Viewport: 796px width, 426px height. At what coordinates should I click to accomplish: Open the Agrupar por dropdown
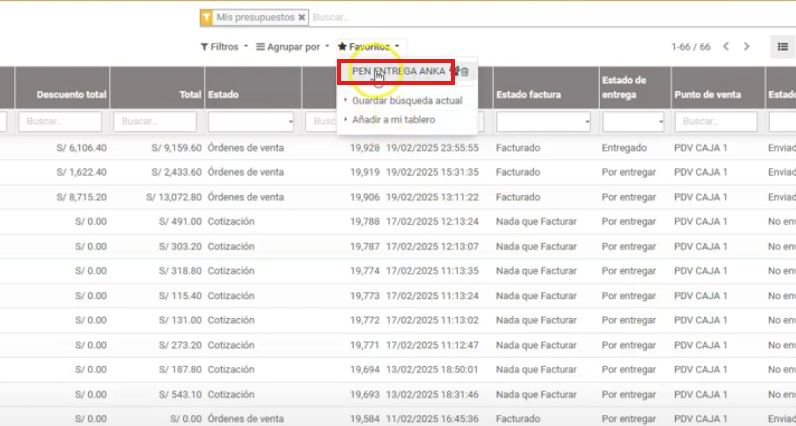[292, 47]
